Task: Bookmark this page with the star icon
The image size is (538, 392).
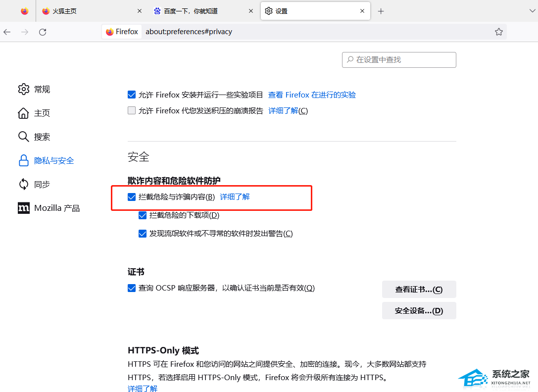Action: [x=499, y=32]
